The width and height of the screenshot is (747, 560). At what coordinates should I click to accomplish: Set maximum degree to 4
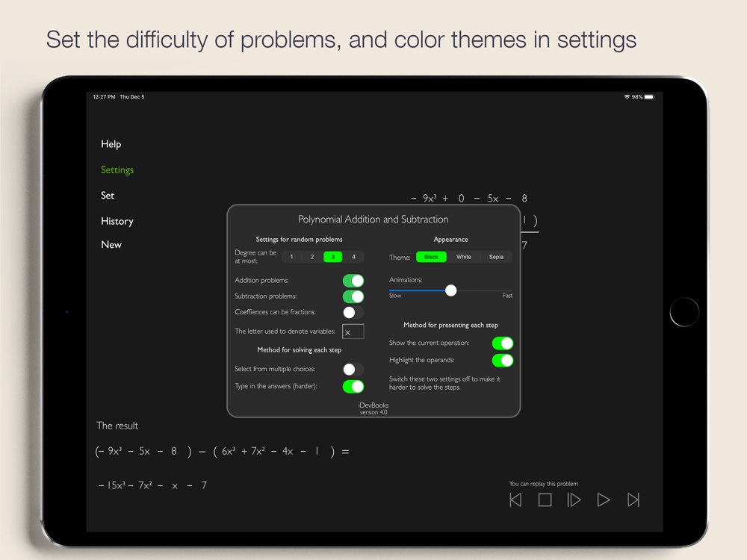[x=353, y=257]
